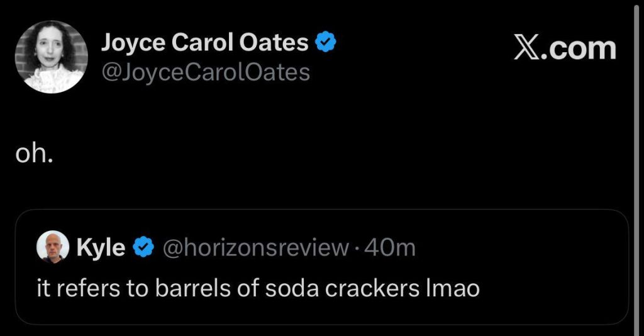
Task: Click the X logo glyph at top right
Action: [x=526, y=48]
